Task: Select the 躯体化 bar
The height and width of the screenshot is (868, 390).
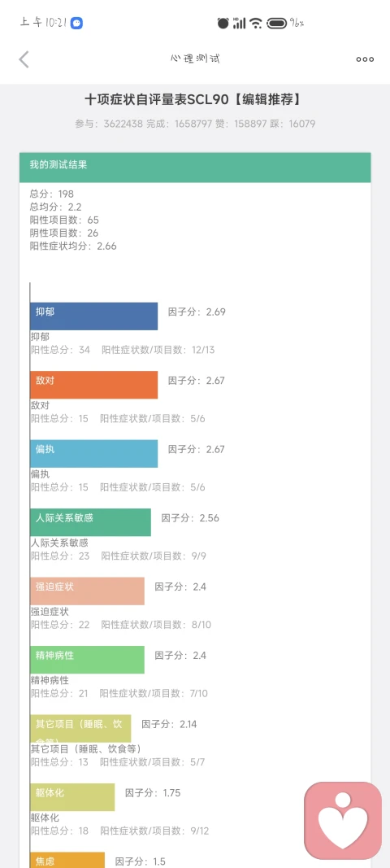Action: pos(72,797)
